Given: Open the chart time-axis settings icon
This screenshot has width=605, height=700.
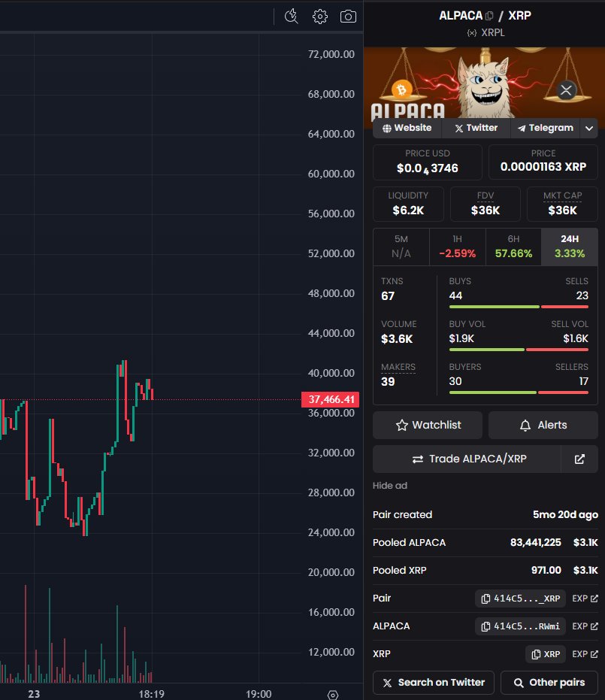Looking at the screenshot, I should click(333, 695).
